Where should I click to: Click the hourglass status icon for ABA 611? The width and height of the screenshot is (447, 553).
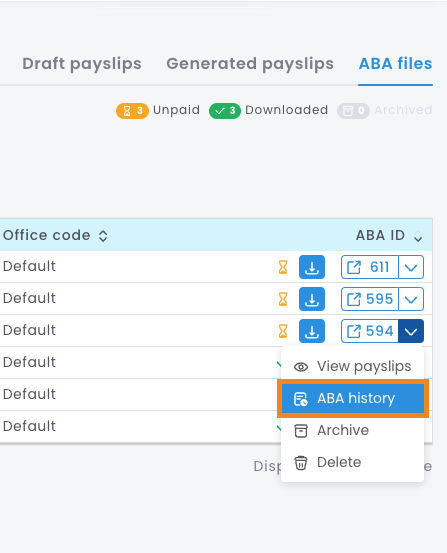click(x=283, y=267)
